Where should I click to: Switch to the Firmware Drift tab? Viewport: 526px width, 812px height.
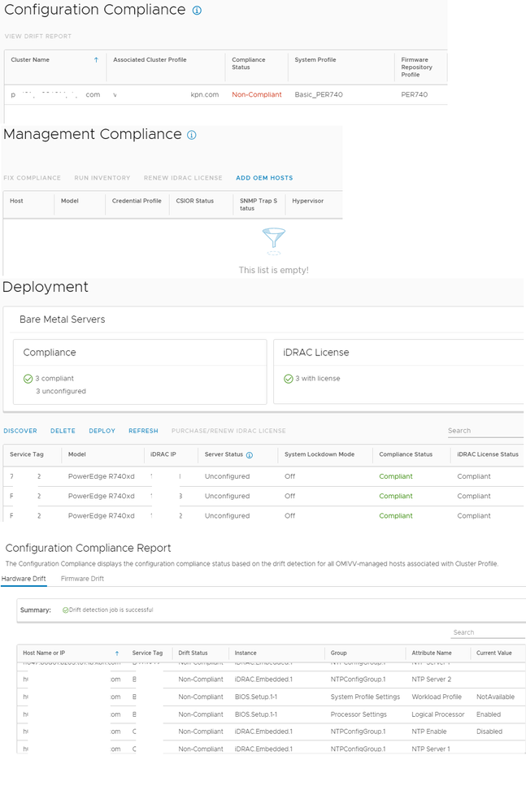point(82,579)
